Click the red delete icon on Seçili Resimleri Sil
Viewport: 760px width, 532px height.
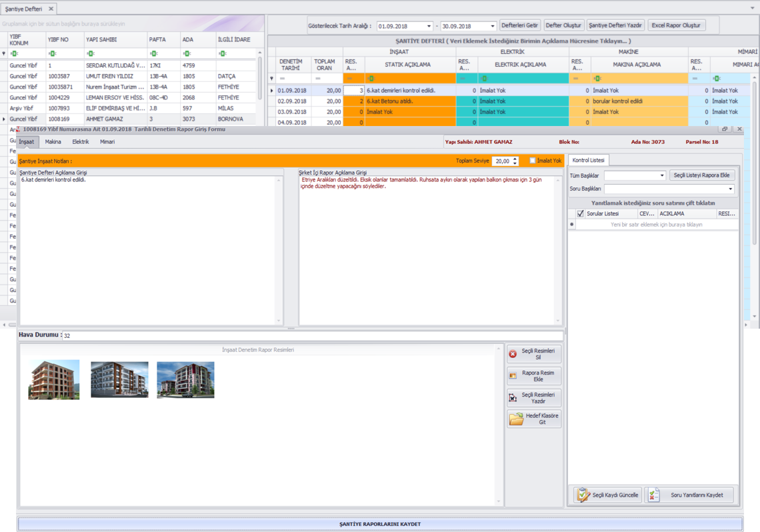coord(513,354)
